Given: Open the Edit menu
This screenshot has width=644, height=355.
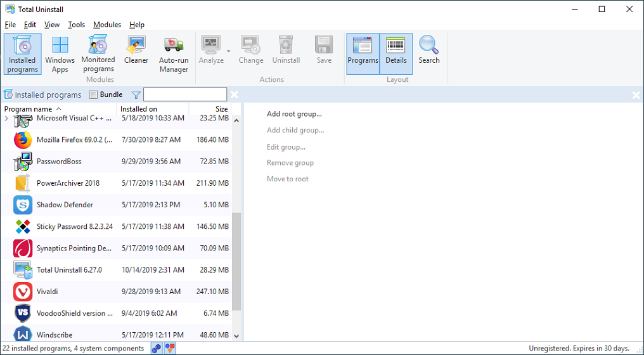Looking at the screenshot, I should click(30, 25).
